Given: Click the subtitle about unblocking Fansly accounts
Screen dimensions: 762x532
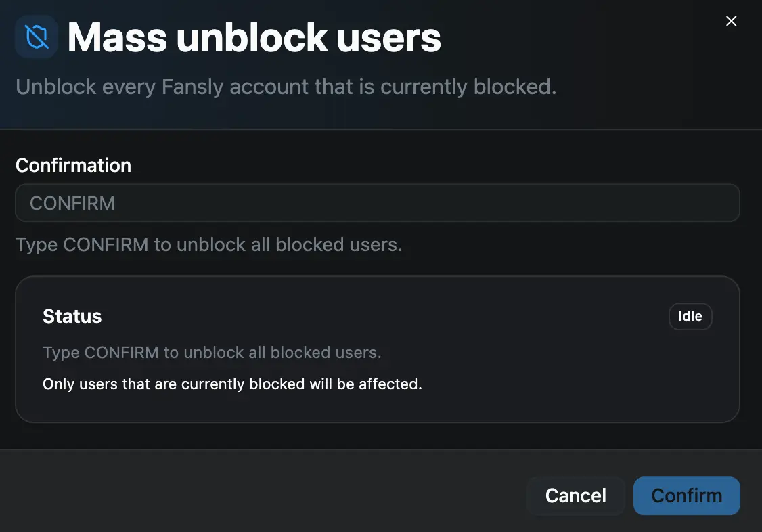Looking at the screenshot, I should coord(286,87).
